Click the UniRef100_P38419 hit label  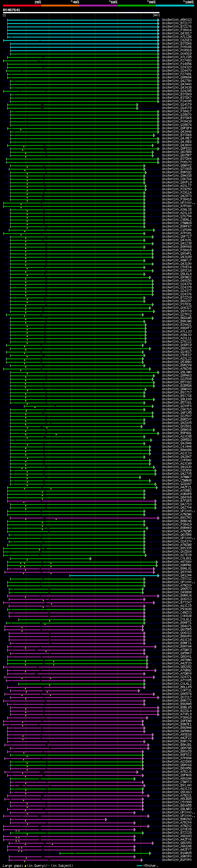[x=177, y=525]
